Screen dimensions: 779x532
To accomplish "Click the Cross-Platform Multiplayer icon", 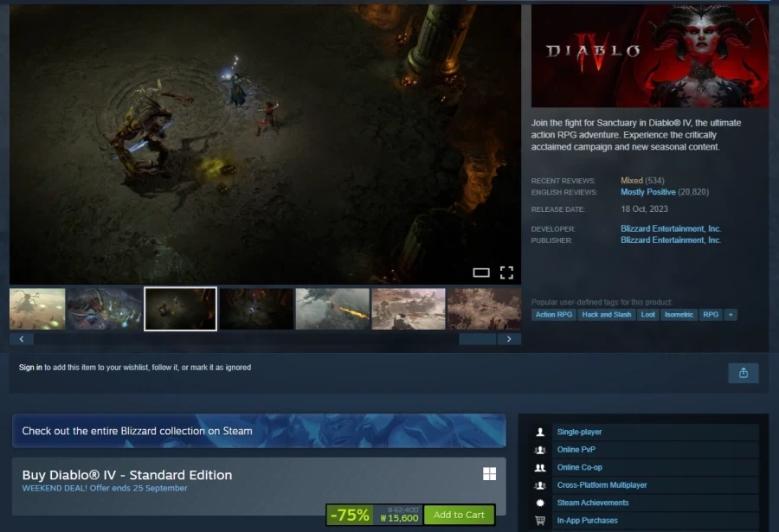I will 540,485.
